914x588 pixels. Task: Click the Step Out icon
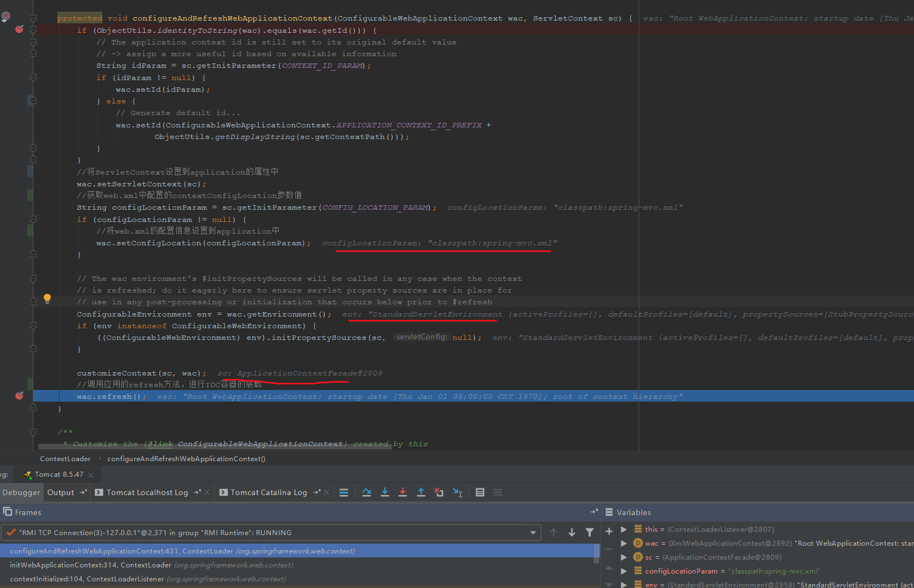click(x=421, y=492)
